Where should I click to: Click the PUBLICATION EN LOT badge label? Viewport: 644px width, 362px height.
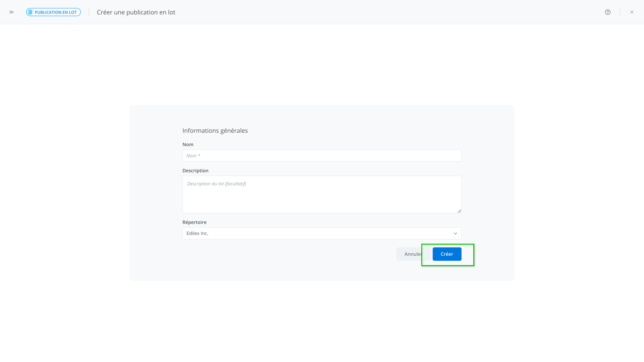[56, 12]
